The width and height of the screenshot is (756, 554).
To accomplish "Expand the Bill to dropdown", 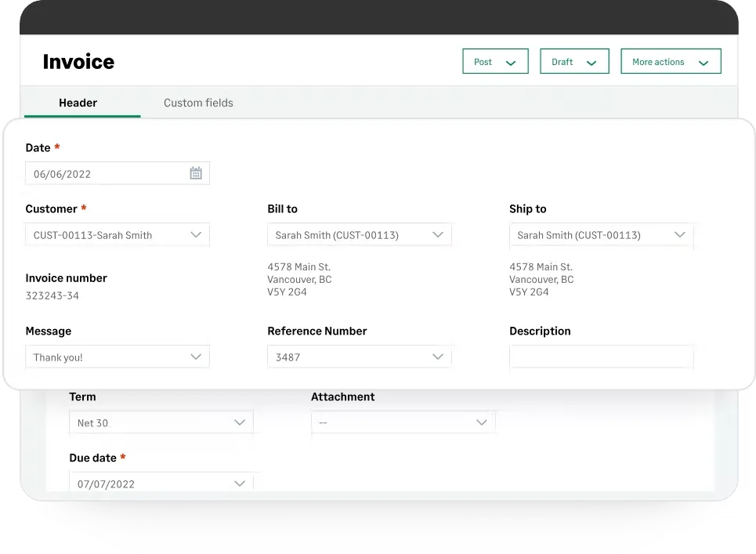I will [x=359, y=235].
